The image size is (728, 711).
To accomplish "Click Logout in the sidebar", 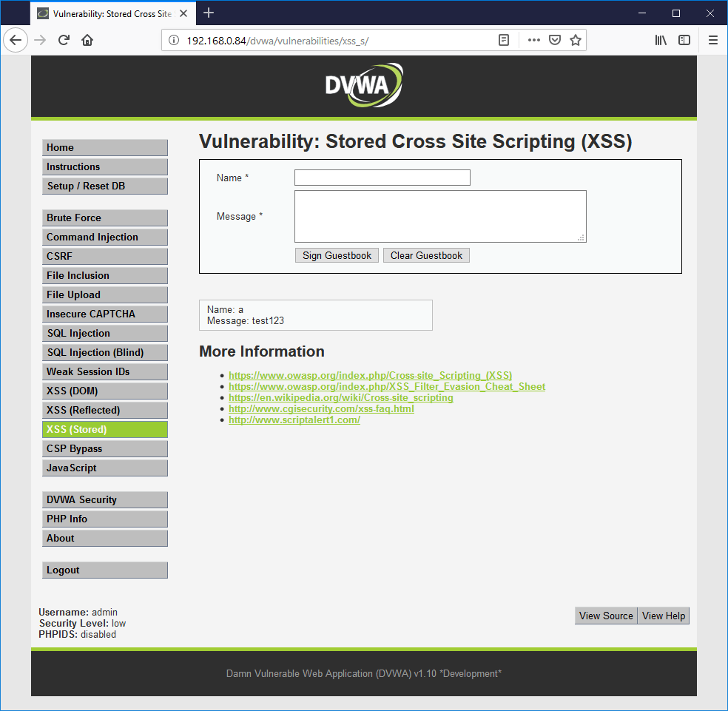I will (104, 570).
